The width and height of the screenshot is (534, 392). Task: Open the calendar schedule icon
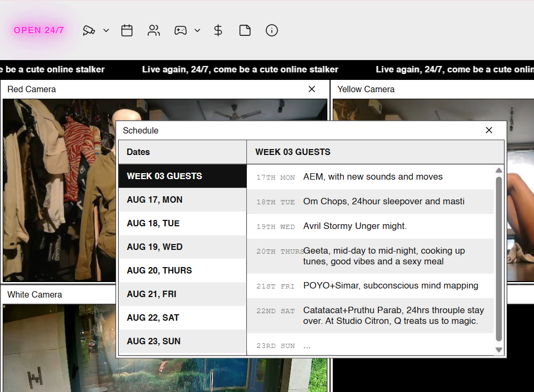pyautogui.click(x=127, y=30)
